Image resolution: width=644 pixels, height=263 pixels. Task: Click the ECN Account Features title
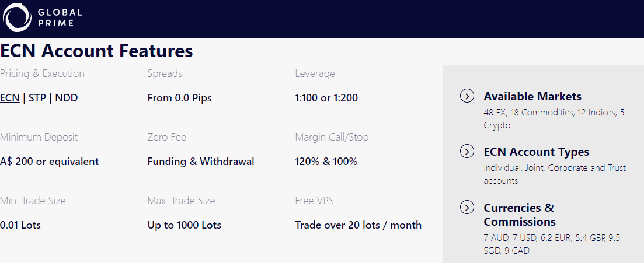pyautogui.click(x=96, y=51)
